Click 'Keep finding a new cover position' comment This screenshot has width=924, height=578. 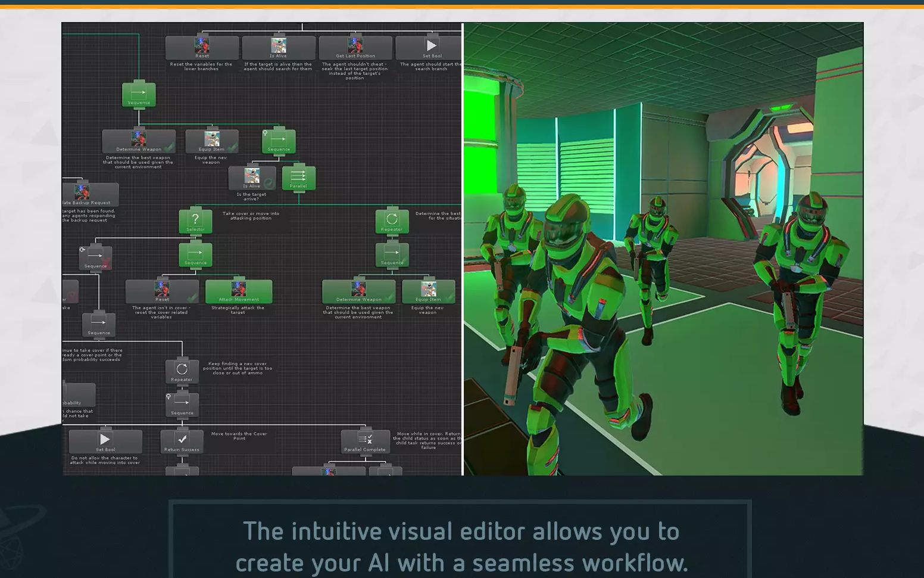tap(238, 368)
